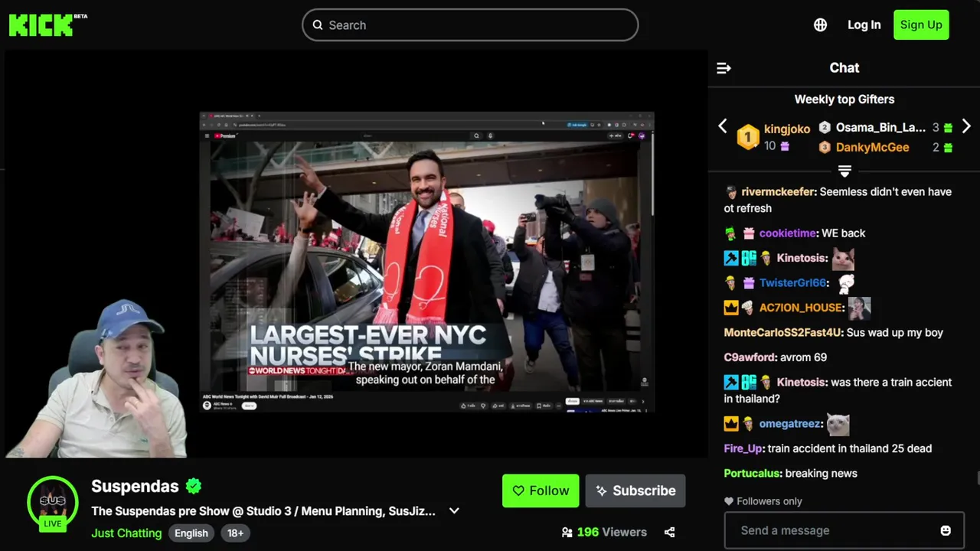The image size is (980, 551).
Task: Click username Portuculus in chat
Action: click(752, 474)
